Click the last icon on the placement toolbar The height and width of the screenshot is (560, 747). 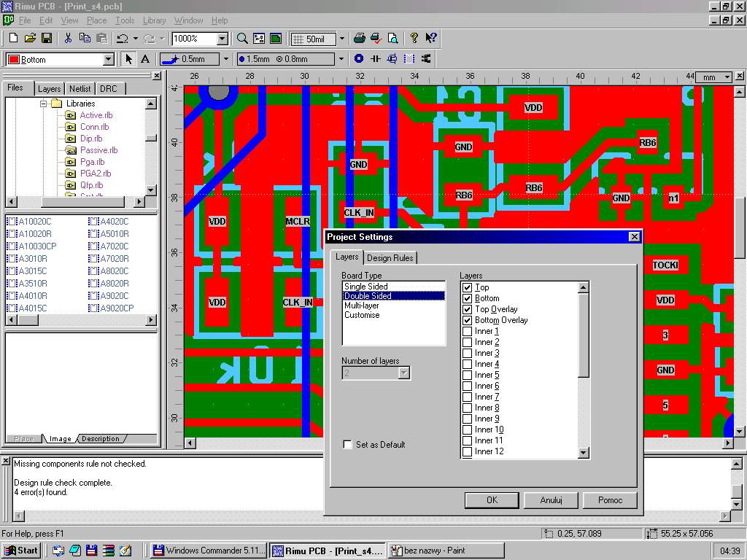[x=426, y=59]
